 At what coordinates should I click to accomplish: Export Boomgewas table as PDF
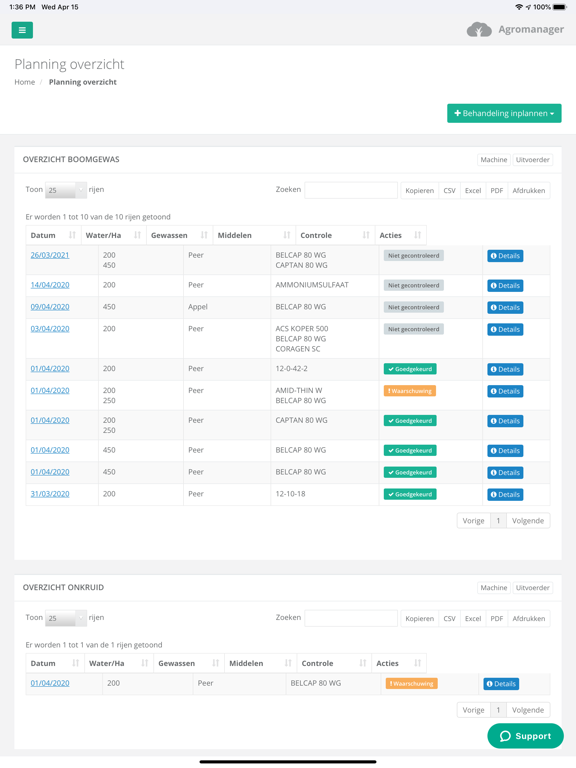point(497,191)
